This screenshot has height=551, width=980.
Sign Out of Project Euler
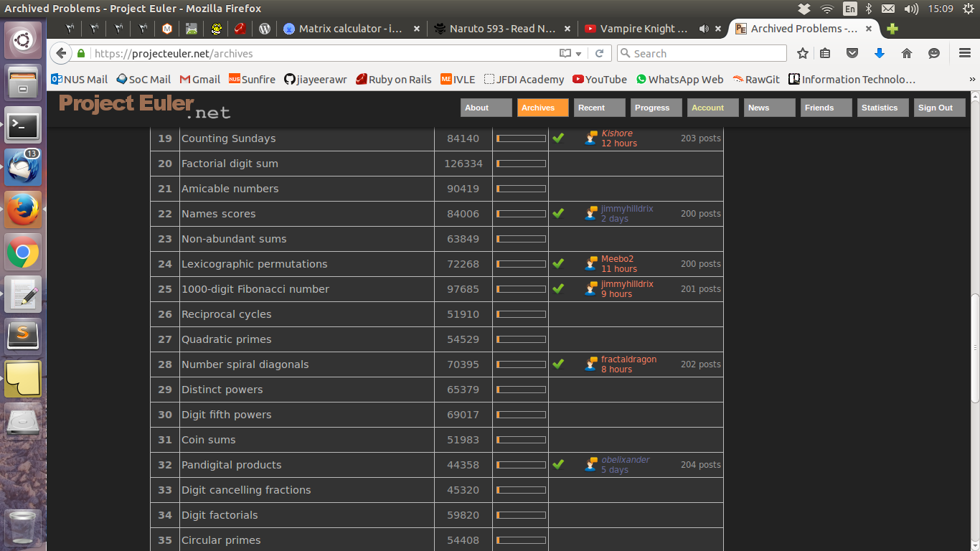tap(940, 108)
